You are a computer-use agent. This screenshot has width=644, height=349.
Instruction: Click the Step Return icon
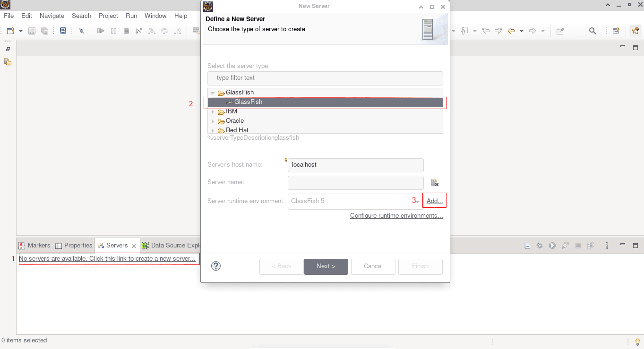click(177, 31)
